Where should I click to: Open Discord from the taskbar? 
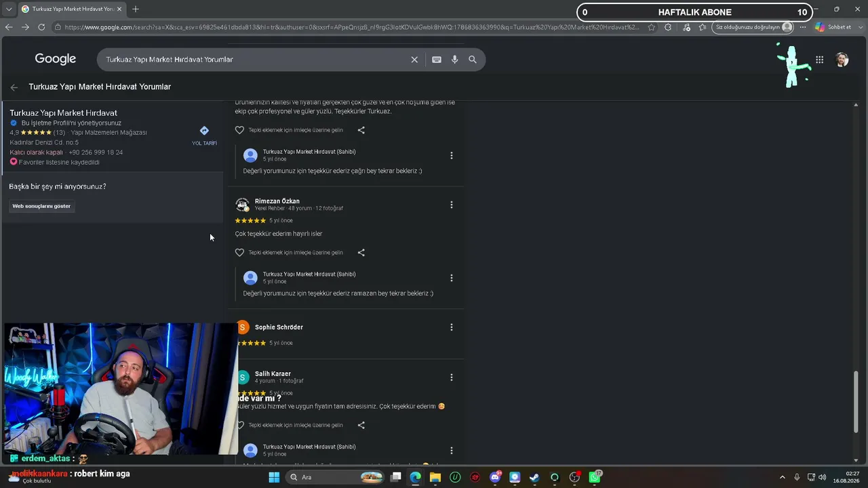click(495, 477)
